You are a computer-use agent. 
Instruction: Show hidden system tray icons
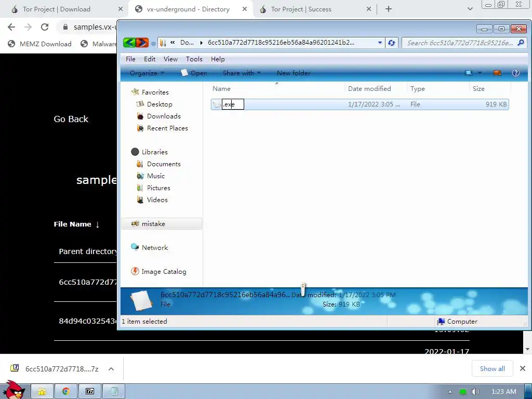pyautogui.click(x=450, y=392)
